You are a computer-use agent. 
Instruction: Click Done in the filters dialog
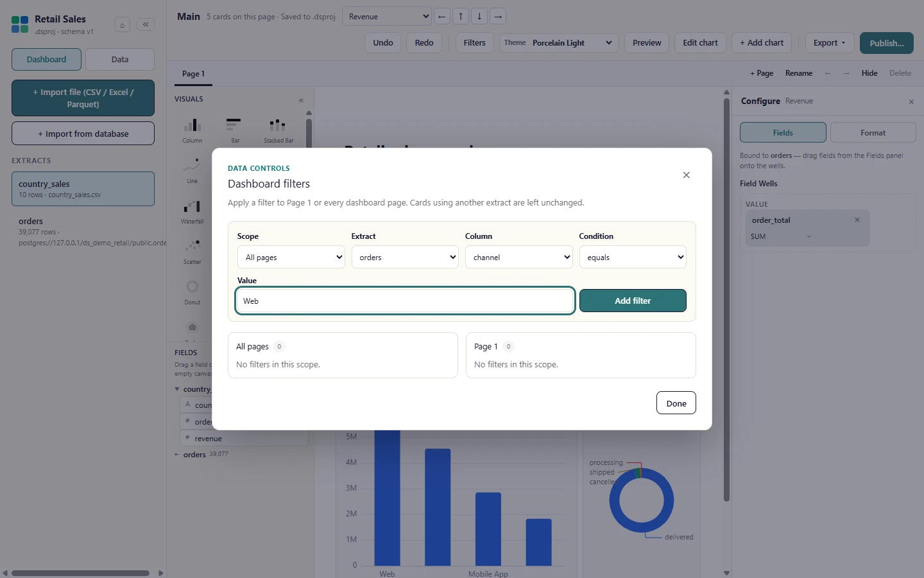[676, 403]
